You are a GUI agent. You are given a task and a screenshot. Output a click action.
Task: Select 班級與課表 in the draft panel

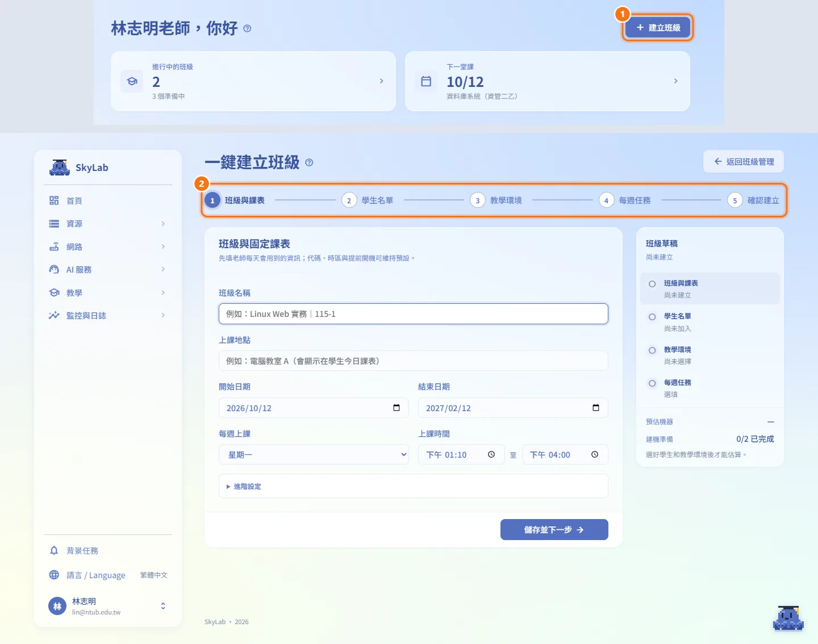[710, 288]
